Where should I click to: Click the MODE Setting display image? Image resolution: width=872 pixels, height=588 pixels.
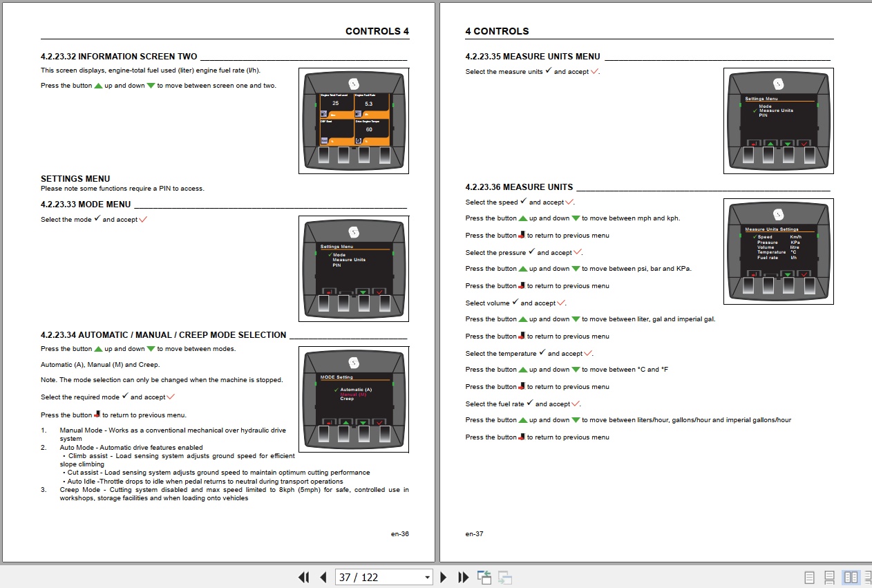point(354,399)
